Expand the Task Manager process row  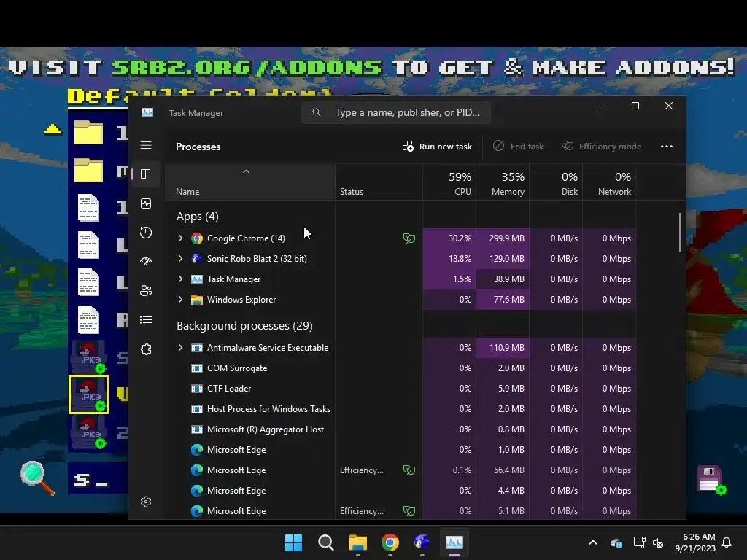[181, 279]
